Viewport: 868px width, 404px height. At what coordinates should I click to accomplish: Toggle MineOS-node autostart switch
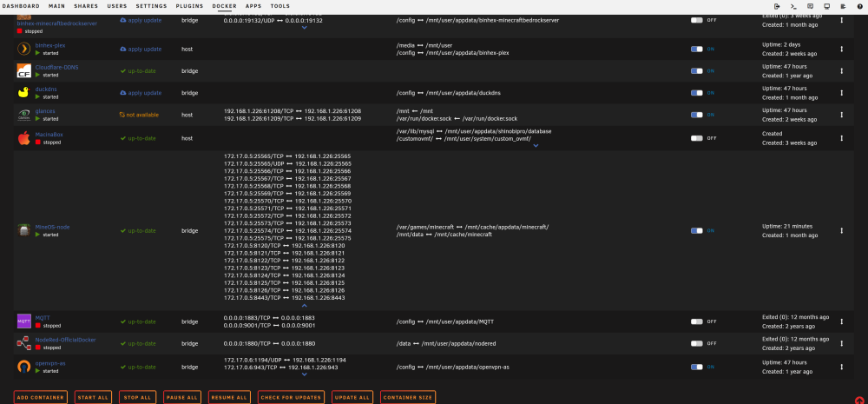tap(696, 230)
